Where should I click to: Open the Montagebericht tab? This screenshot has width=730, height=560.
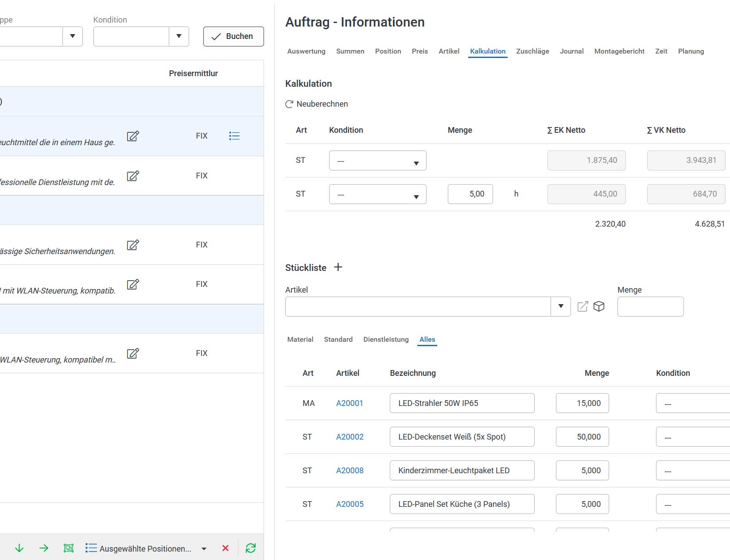coord(619,51)
